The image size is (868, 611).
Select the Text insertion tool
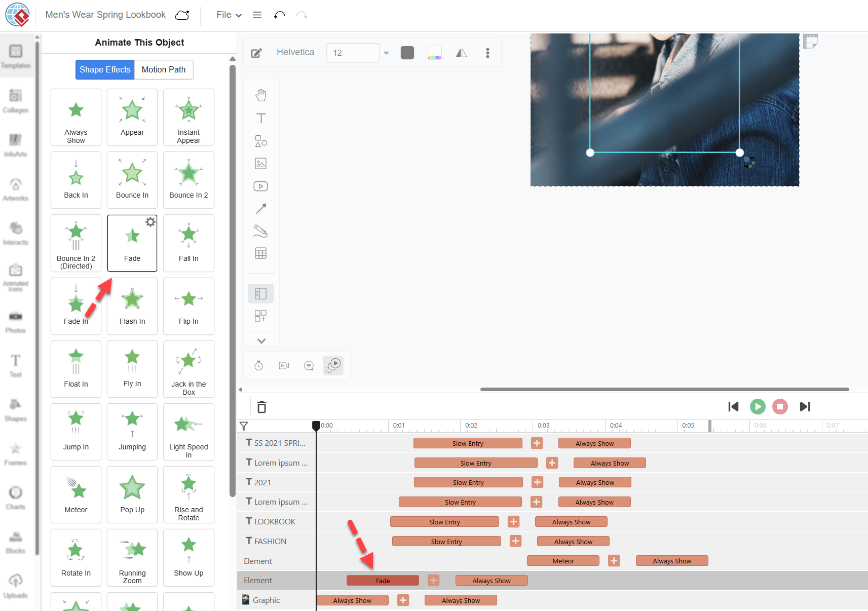[261, 118]
